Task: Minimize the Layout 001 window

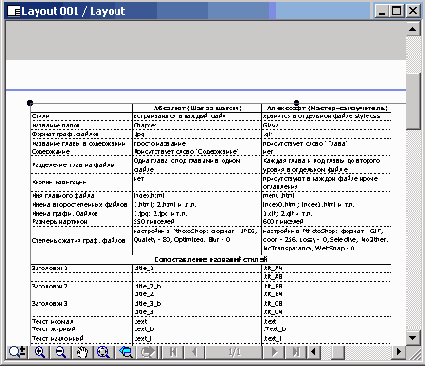Action: [382, 11]
